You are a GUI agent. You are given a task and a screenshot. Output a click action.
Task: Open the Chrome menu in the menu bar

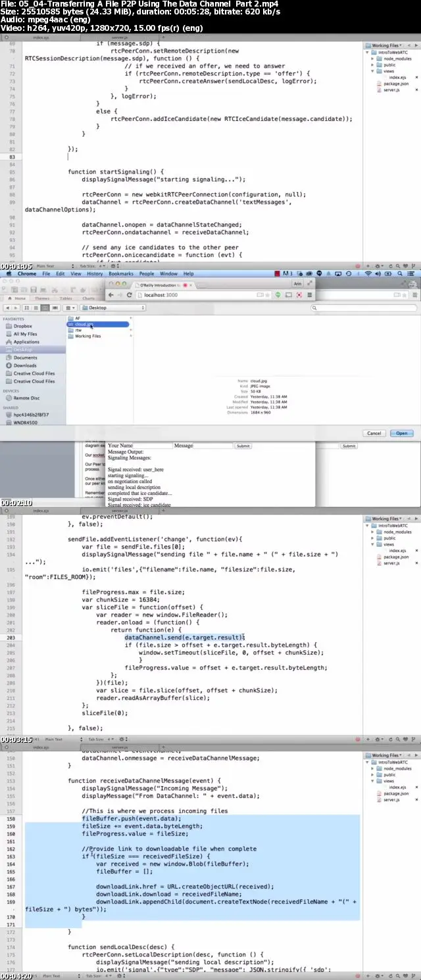click(x=27, y=273)
